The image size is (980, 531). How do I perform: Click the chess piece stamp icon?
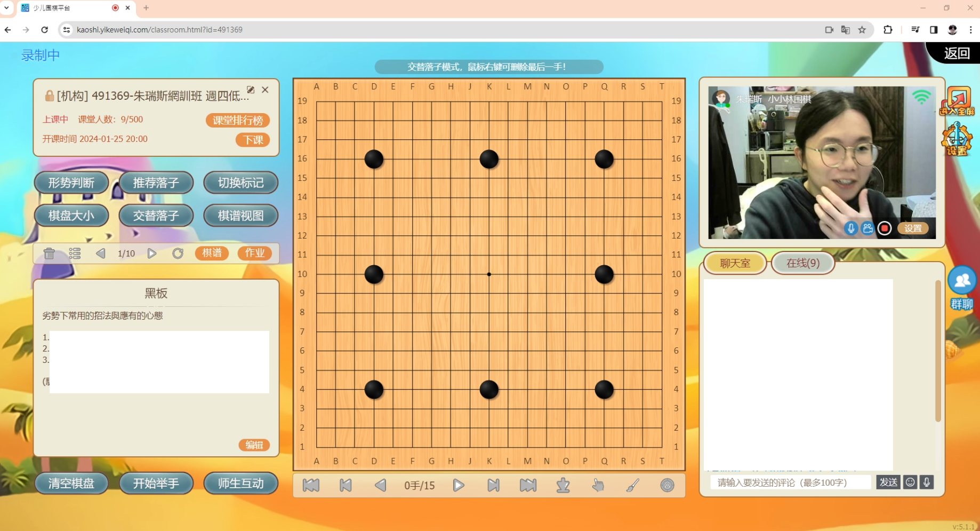pyautogui.click(x=563, y=485)
